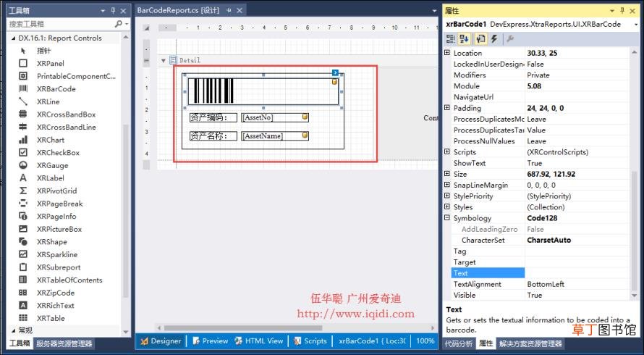Collapse DX.16.1: Report Controls group
Viewport: 644px width, 355px height.
13,38
